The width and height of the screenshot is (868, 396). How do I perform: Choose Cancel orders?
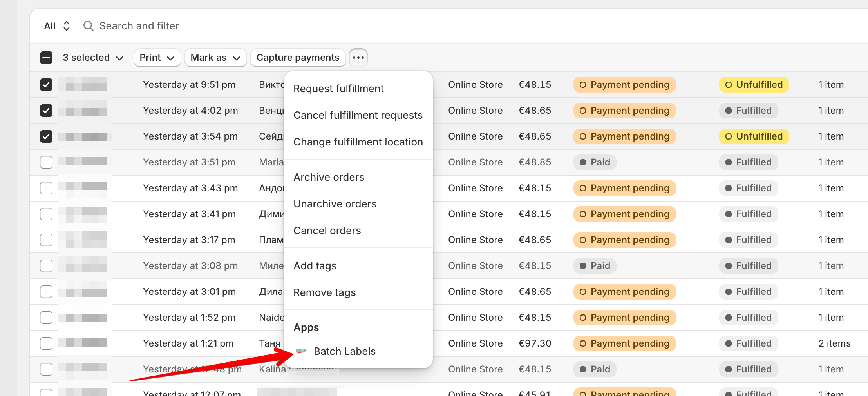point(358,231)
